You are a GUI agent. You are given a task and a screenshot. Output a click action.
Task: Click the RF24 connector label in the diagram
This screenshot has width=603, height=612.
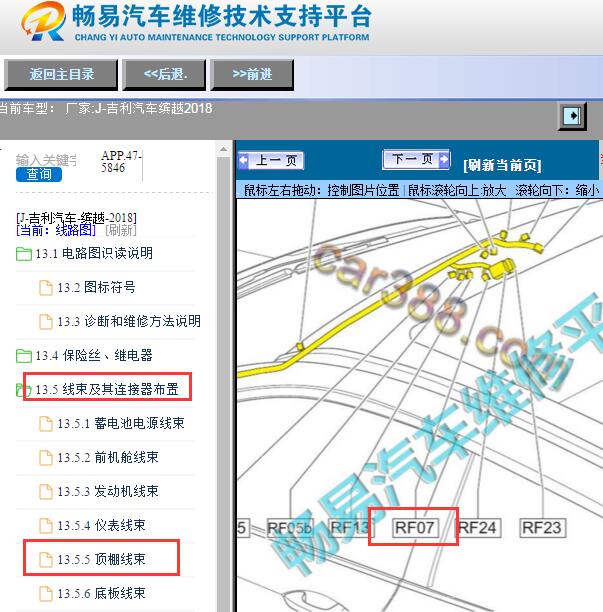pos(478,528)
